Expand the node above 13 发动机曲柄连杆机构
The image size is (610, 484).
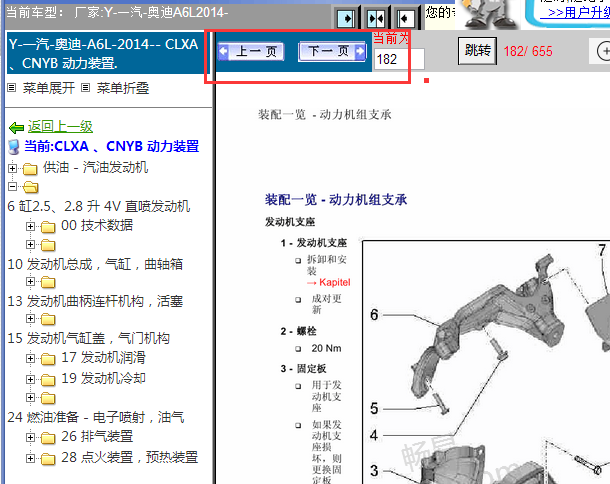tap(30, 281)
